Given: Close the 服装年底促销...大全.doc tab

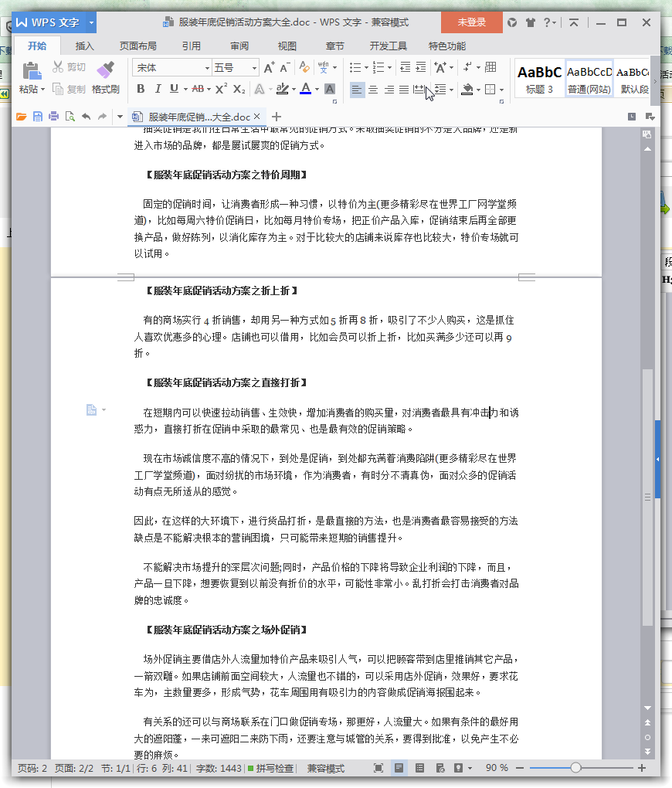Looking at the screenshot, I should coord(257,116).
